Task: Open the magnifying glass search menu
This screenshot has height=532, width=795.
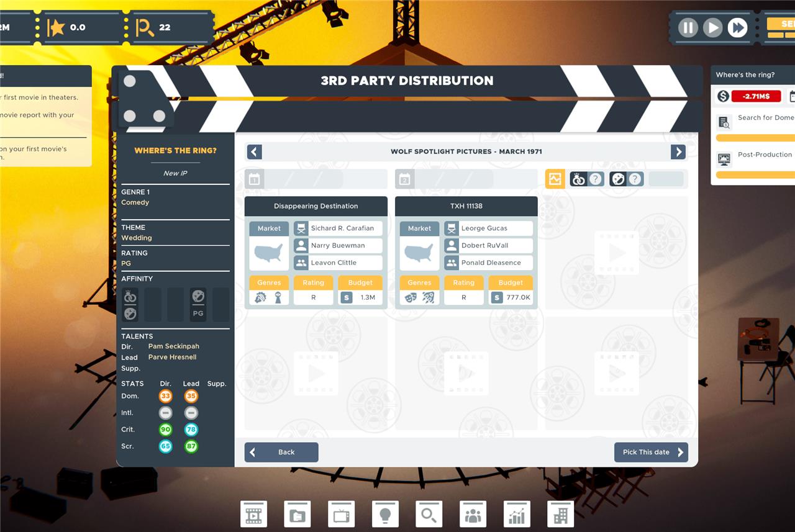Action: (429, 515)
